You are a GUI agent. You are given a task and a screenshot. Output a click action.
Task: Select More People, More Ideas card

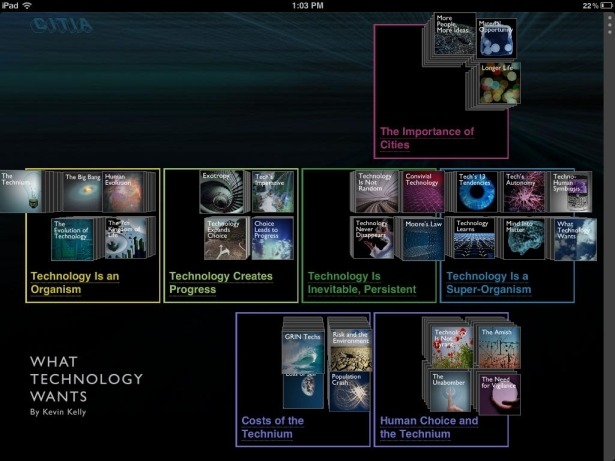[452, 38]
